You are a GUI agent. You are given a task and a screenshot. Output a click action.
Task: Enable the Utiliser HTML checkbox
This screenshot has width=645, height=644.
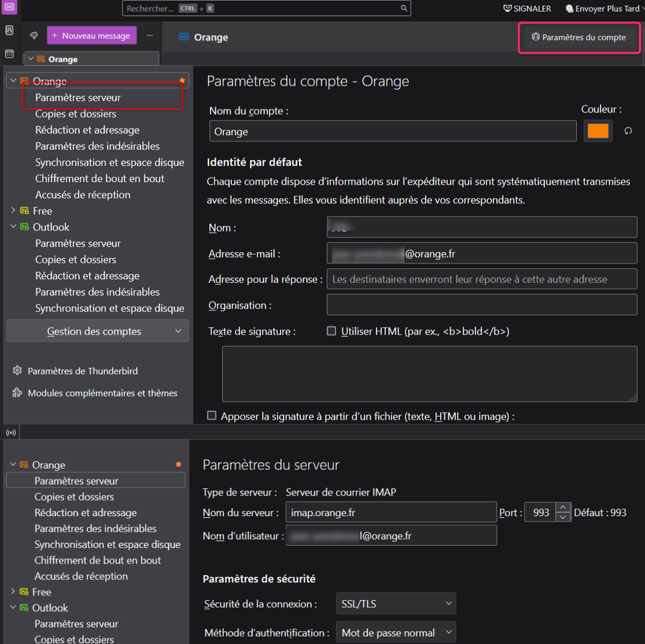point(331,331)
